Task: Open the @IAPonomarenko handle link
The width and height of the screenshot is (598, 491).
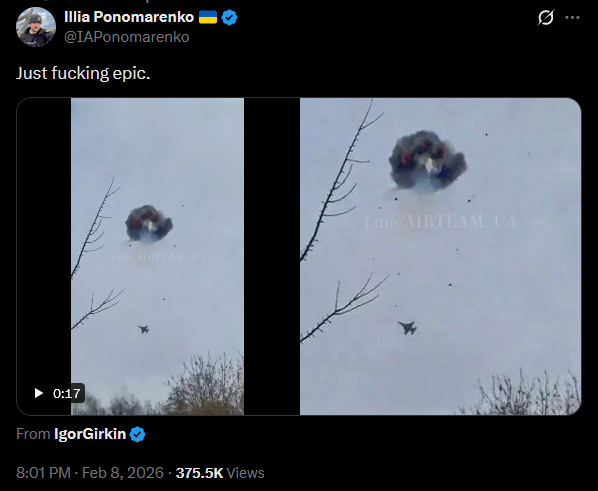Action: point(127,37)
